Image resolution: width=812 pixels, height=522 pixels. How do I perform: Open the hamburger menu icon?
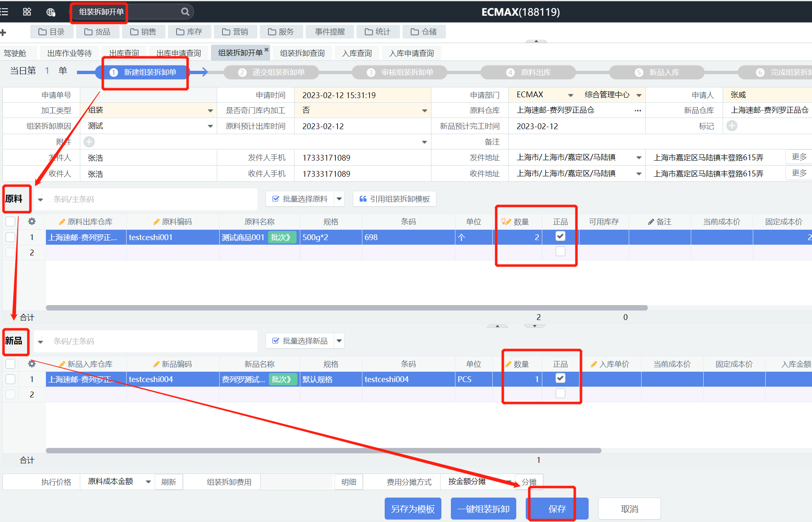click(x=4, y=12)
